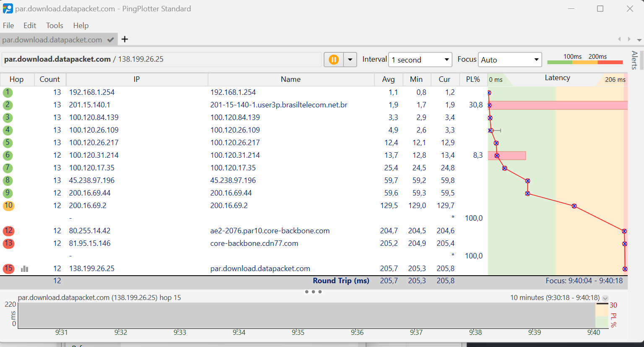The image size is (644, 347).
Task: Select the par.download.datapacket.com tab
Action: 58,39
